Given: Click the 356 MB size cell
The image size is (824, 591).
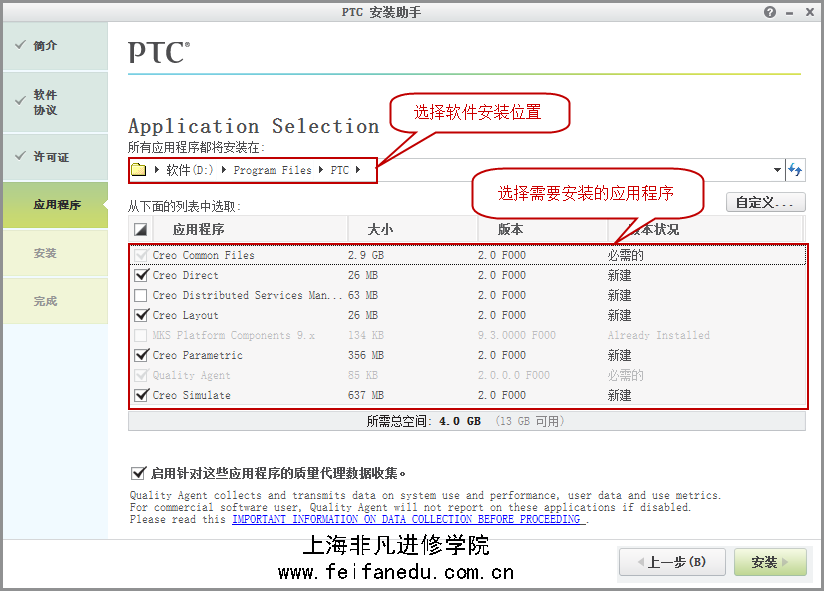Looking at the screenshot, I should point(366,355).
